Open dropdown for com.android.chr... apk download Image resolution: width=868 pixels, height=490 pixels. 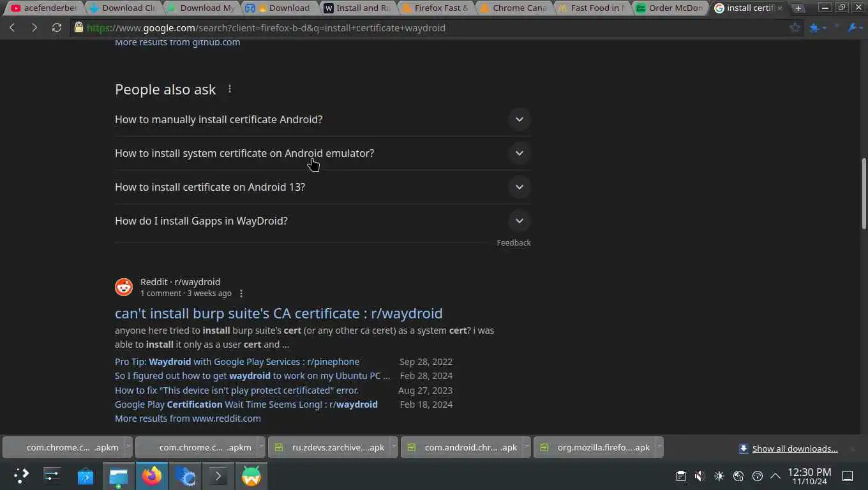coord(526,447)
